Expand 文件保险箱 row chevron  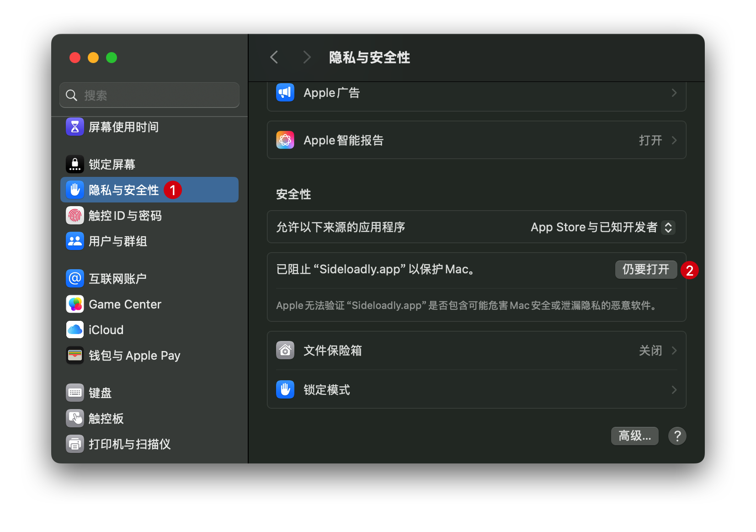[674, 351]
